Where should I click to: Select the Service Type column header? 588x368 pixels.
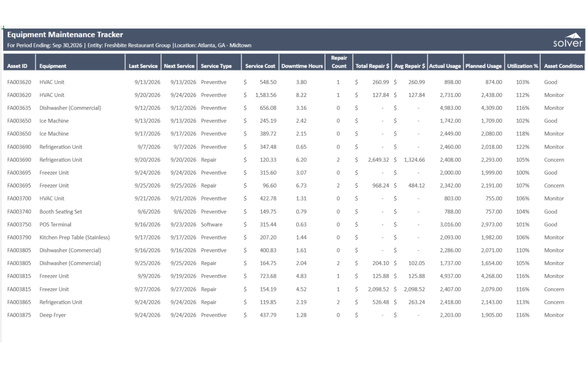tap(216, 66)
